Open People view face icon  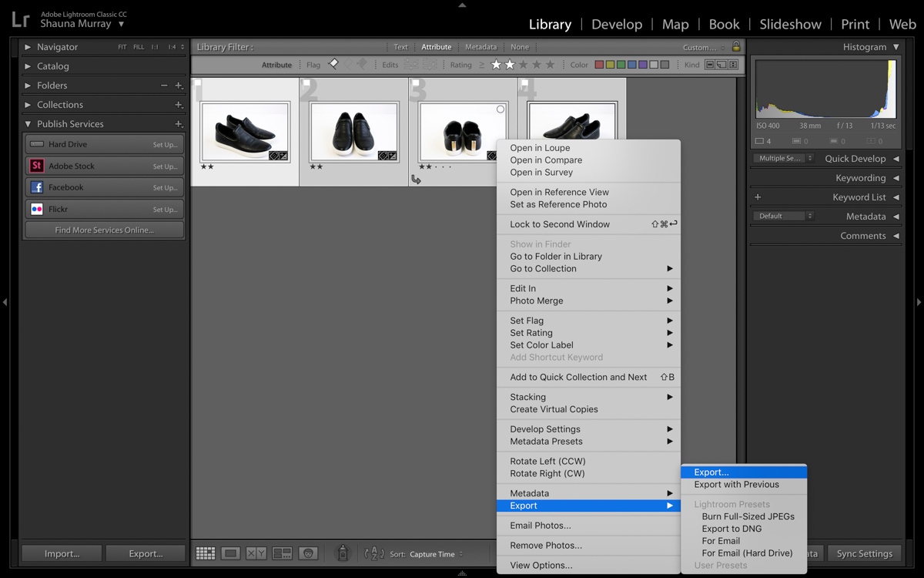[308, 553]
